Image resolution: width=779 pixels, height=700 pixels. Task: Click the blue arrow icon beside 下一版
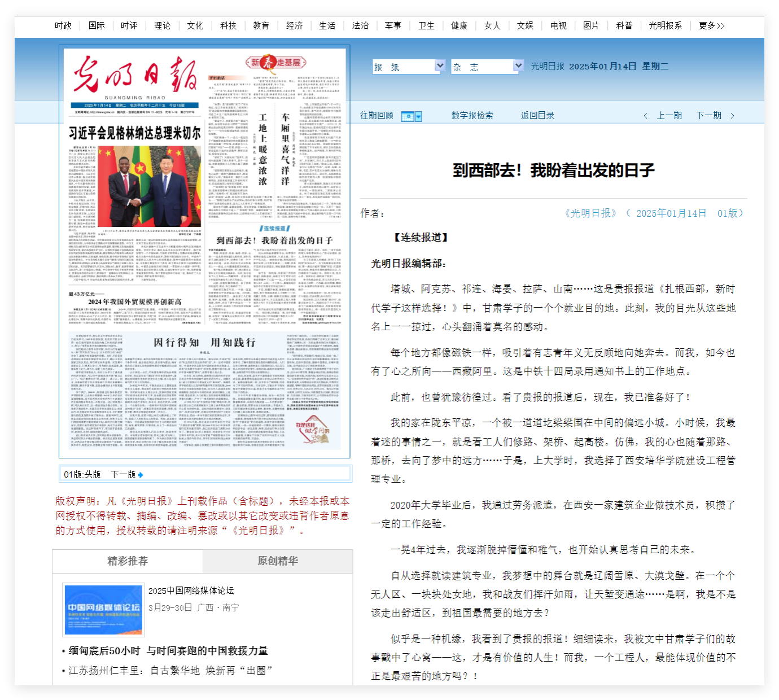pyautogui.click(x=141, y=475)
